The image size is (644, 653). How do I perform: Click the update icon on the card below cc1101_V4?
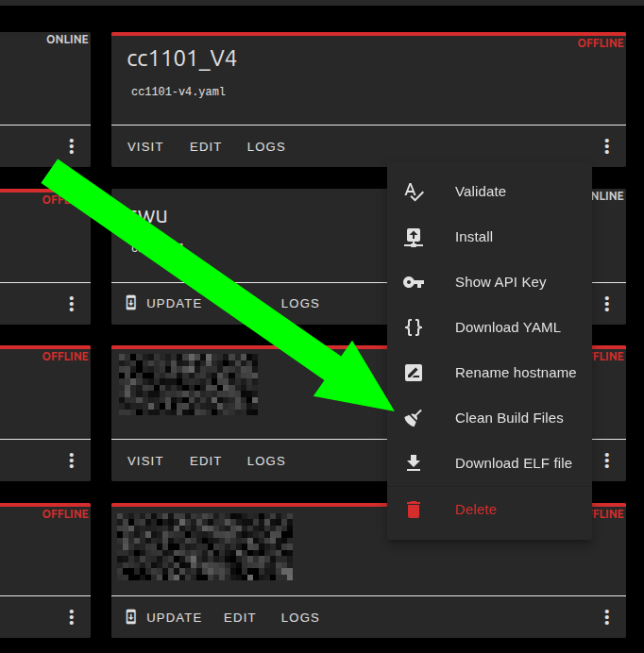131,303
